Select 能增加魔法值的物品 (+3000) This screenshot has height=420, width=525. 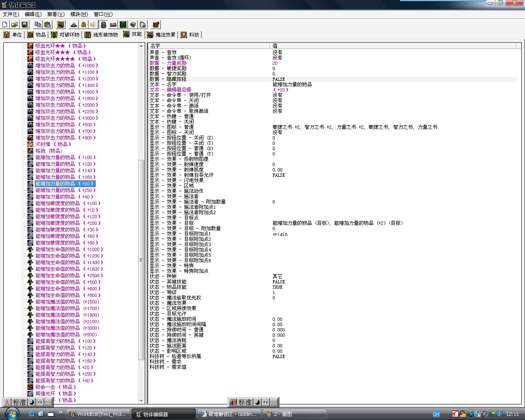click(x=67, y=328)
